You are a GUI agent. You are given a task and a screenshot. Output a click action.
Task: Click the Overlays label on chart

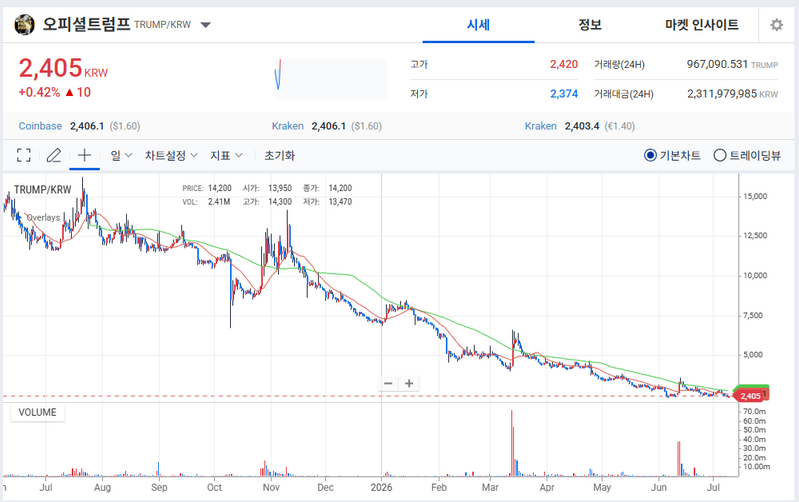[x=43, y=218]
